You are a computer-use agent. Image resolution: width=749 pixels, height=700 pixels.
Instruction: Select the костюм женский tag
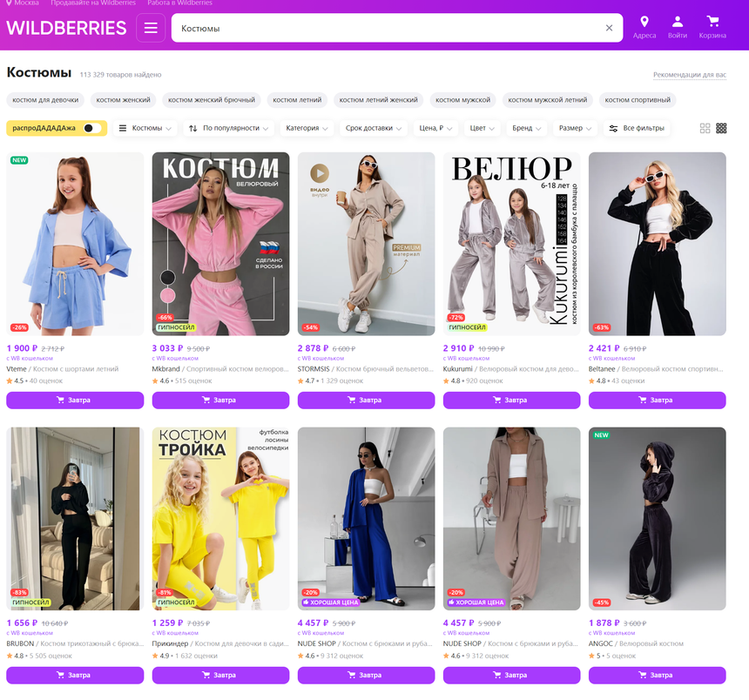[124, 100]
